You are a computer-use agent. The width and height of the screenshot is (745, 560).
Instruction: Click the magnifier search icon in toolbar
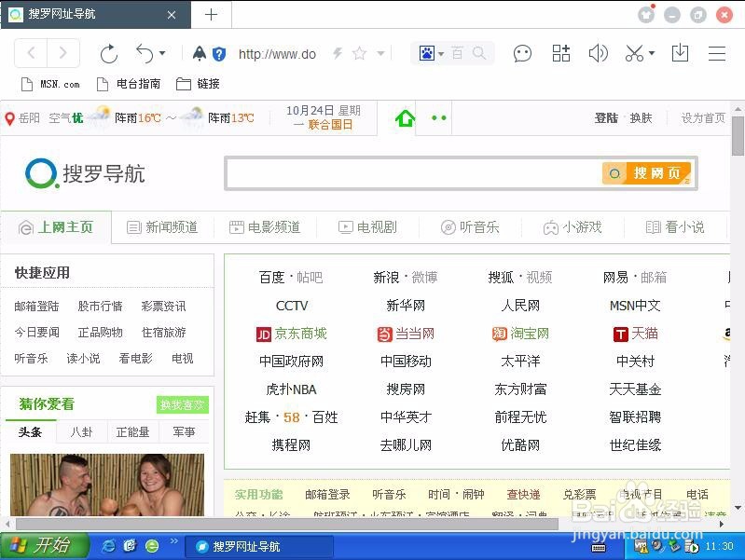[479, 53]
